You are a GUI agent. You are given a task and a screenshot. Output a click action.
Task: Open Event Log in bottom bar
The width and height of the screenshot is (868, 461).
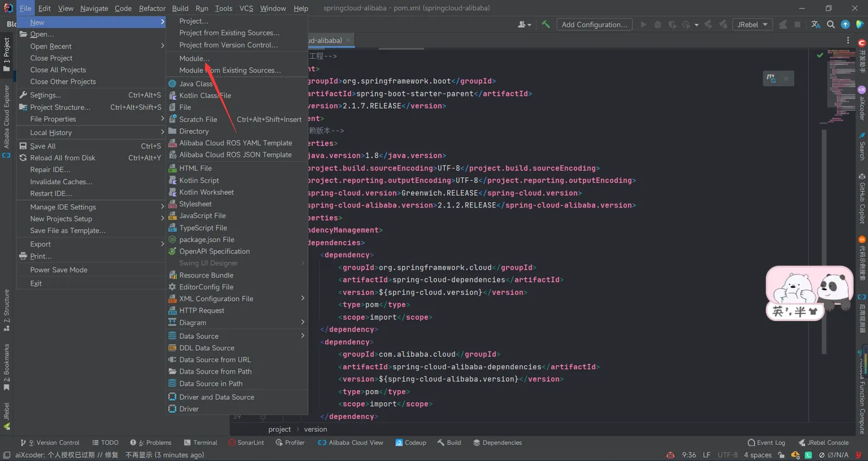(766, 442)
